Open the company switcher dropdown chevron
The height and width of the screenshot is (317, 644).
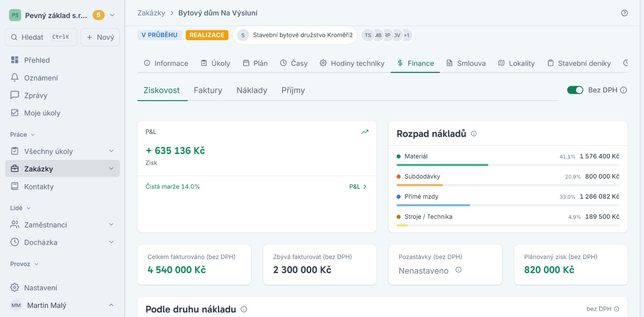click(112, 15)
